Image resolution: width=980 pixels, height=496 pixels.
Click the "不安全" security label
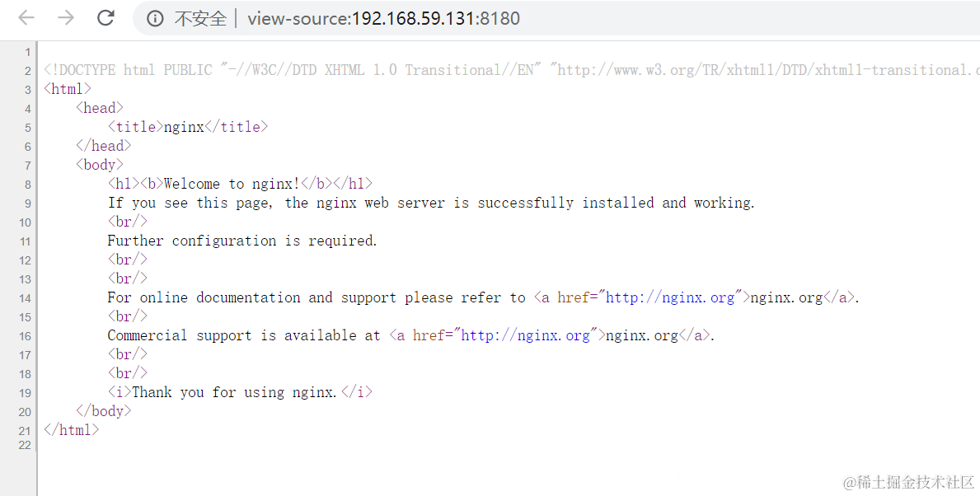200,18
